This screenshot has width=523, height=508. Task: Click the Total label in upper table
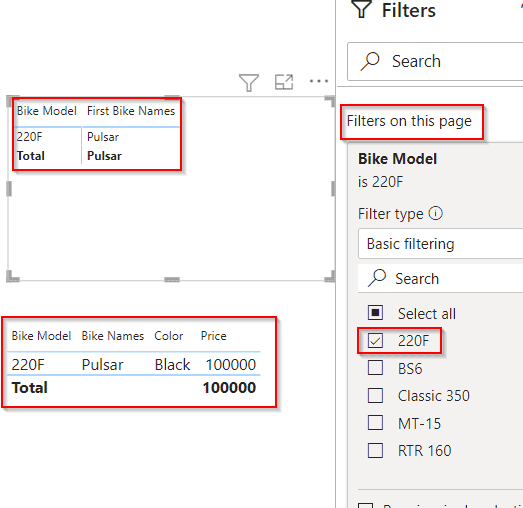(x=31, y=156)
